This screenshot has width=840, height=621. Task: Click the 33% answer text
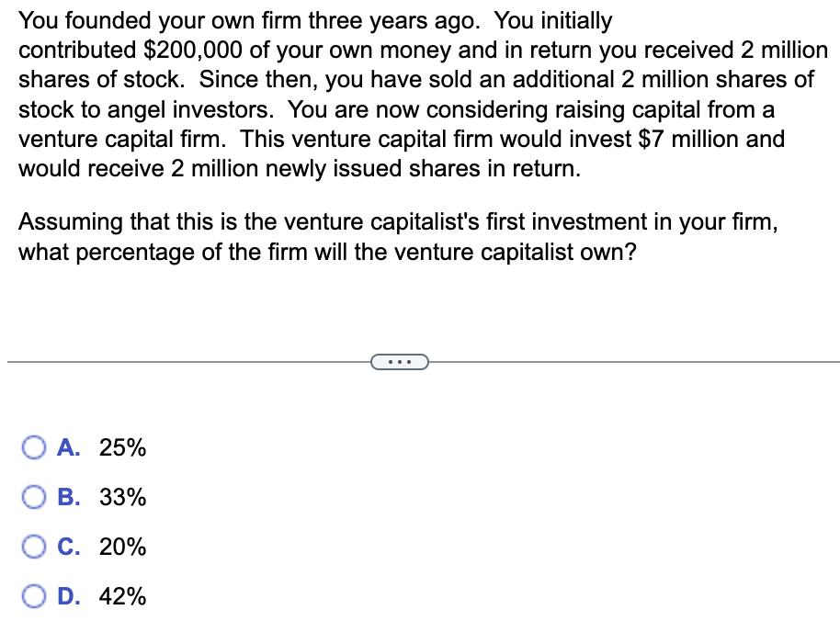pyautogui.click(x=122, y=497)
